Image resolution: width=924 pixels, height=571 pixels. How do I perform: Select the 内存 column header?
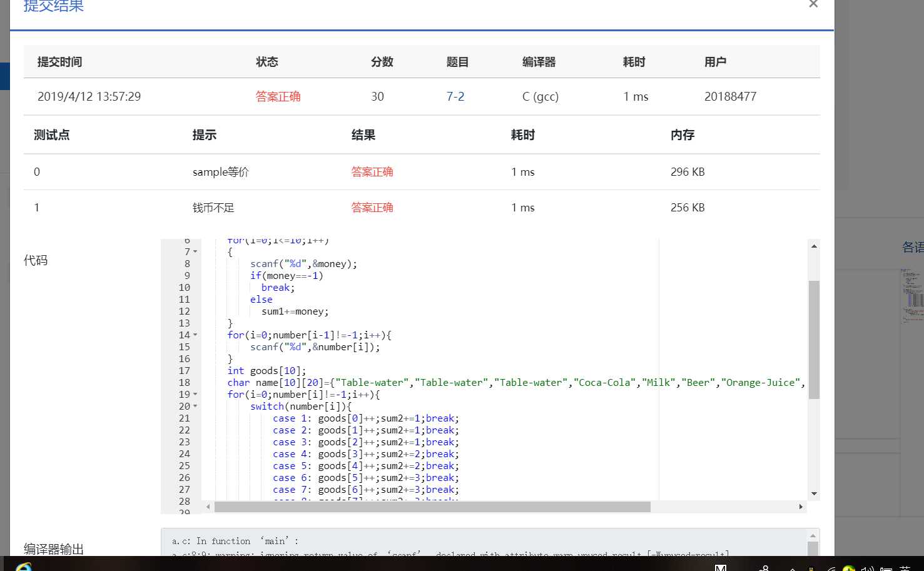(x=683, y=135)
